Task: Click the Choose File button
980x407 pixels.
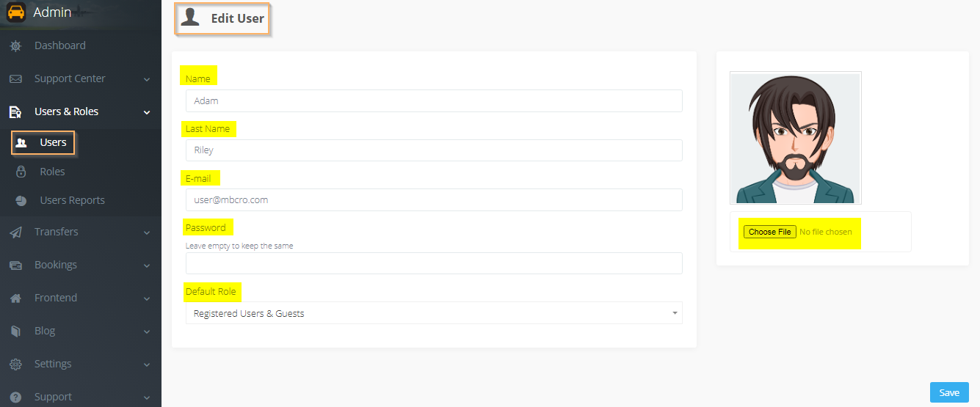Action: point(769,232)
